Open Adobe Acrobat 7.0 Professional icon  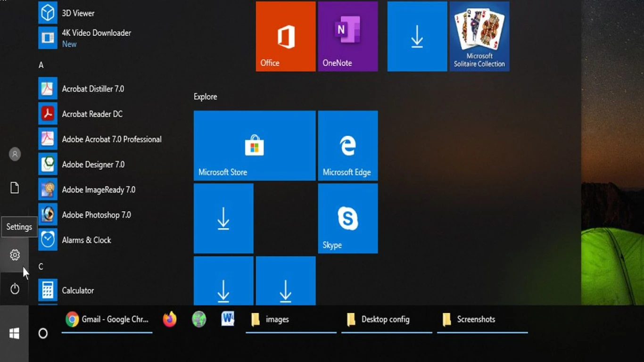(x=48, y=139)
